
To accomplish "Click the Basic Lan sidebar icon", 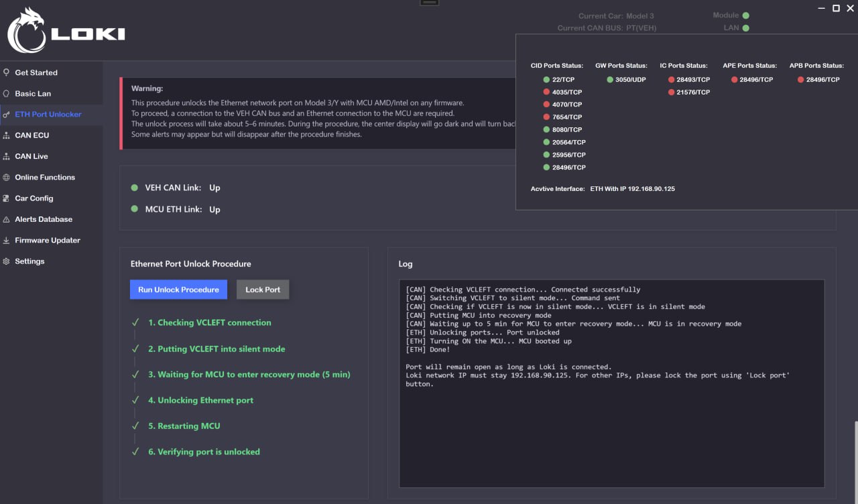I will (x=7, y=93).
